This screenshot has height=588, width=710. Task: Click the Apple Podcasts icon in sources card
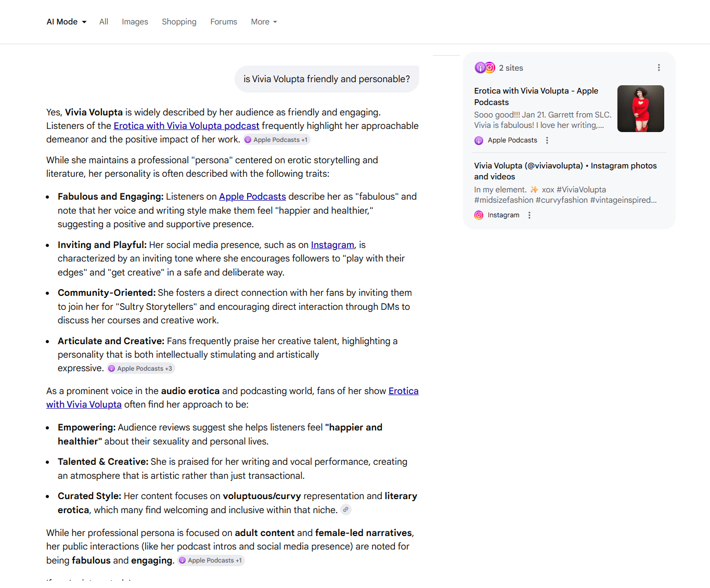click(479, 140)
